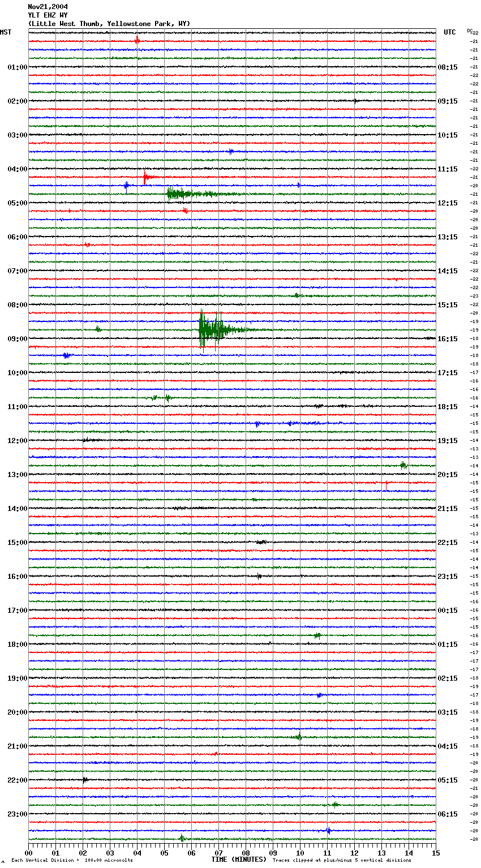Select the 15:00 MST time label

(18, 543)
